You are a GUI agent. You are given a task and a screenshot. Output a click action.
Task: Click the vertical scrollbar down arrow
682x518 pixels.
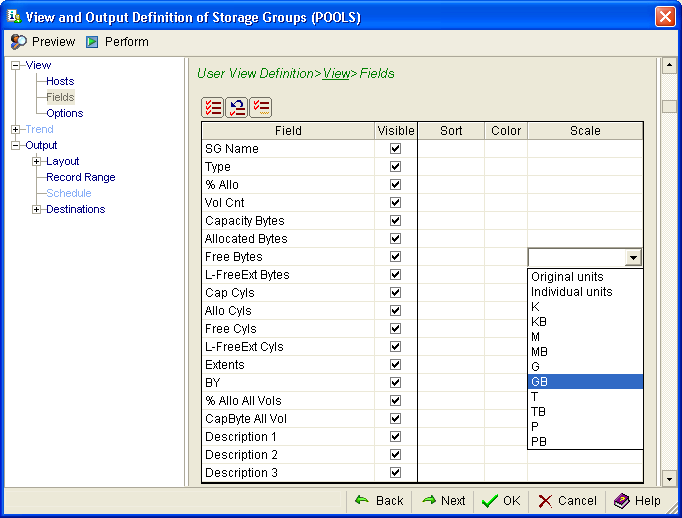tap(669, 479)
